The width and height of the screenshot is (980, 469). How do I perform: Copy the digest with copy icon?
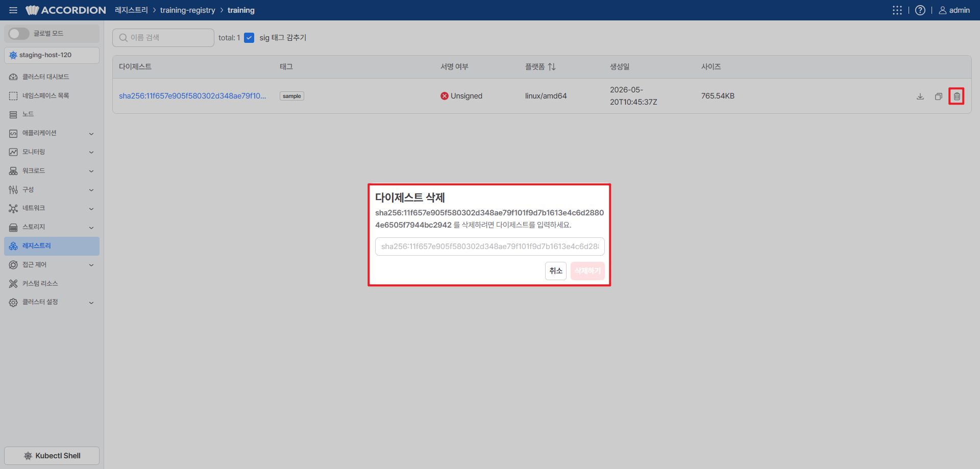click(938, 96)
